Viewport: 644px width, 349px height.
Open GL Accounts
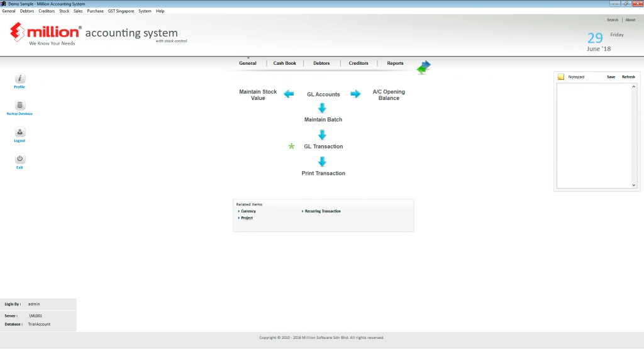(x=323, y=95)
